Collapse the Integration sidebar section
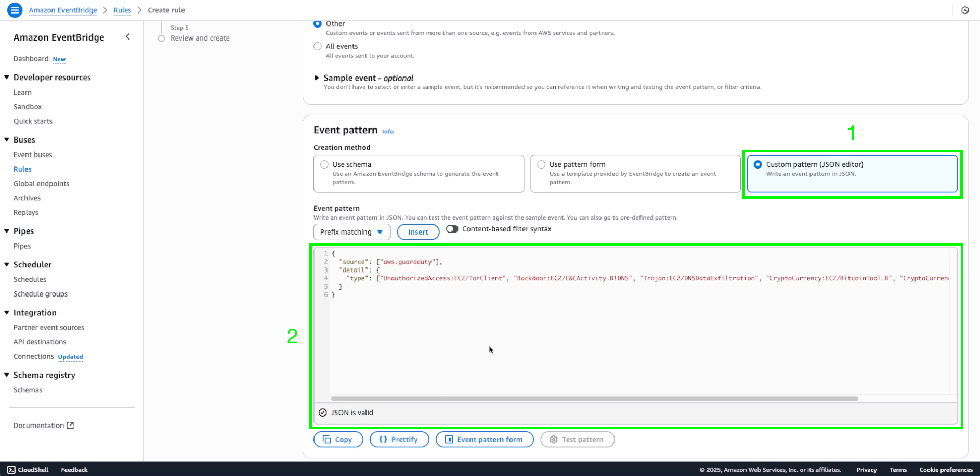This screenshot has width=980, height=476. point(7,312)
